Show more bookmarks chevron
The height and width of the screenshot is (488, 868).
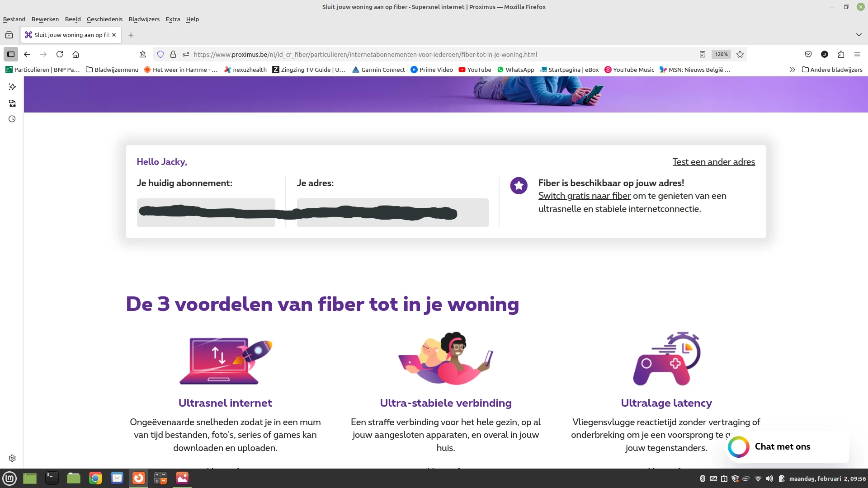(x=792, y=70)
